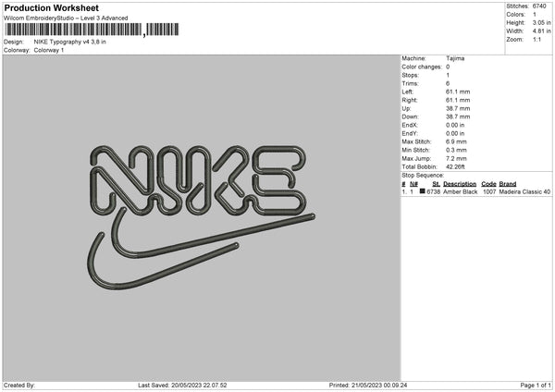Click the Brand column header
This screenshot has width=555, height=392.
click(508, 184)
